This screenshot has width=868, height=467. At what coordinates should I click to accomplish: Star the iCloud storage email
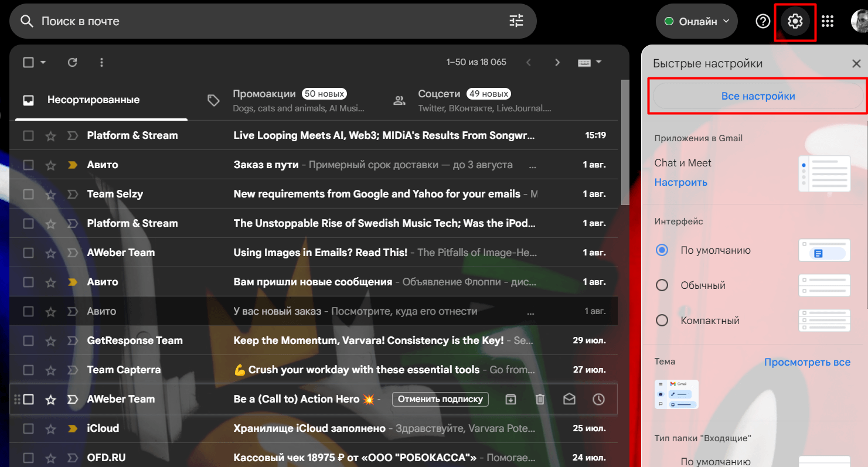[x=50, y=429]
